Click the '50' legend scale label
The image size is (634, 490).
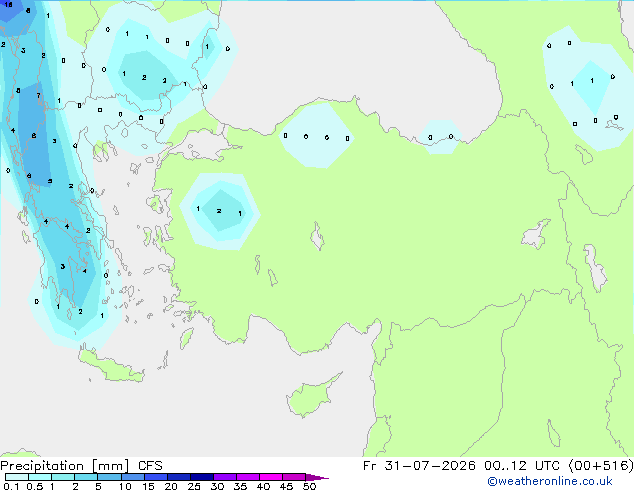click(309, 486)
